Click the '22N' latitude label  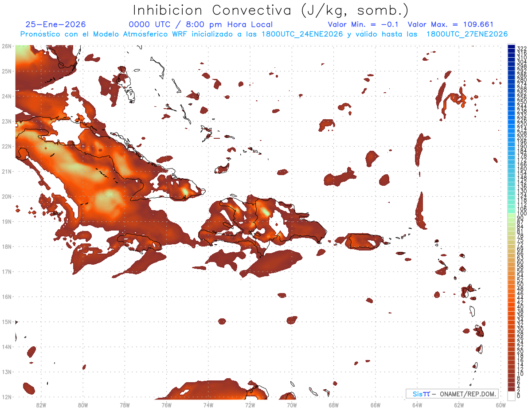tap(6, 146)
